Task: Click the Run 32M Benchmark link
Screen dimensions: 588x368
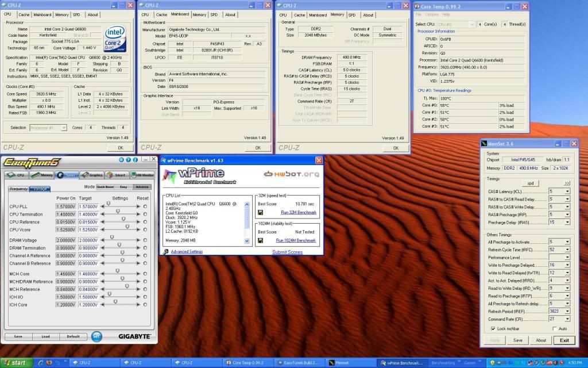Action: click(299, 213)
